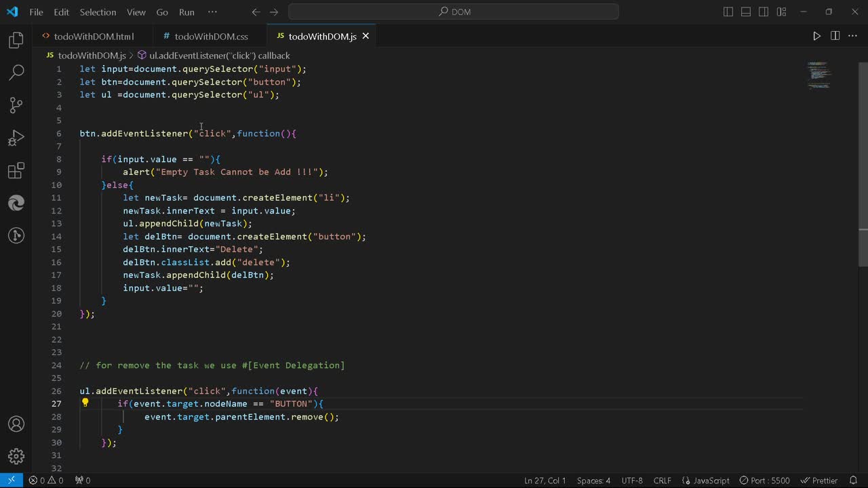Click the lightbulb code action icon
This screenshot has height=488, width=868.
pos(85,403)
